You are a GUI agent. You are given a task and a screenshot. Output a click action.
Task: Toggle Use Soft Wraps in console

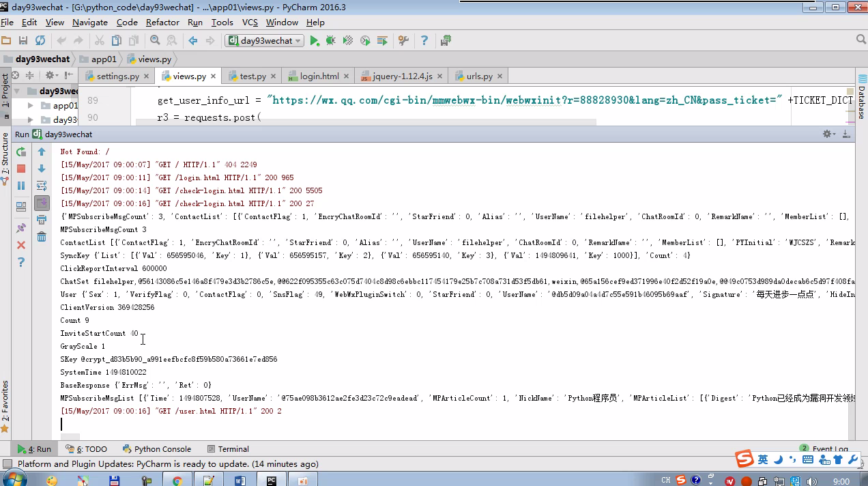pyautogui.click(x=42, y=186)
